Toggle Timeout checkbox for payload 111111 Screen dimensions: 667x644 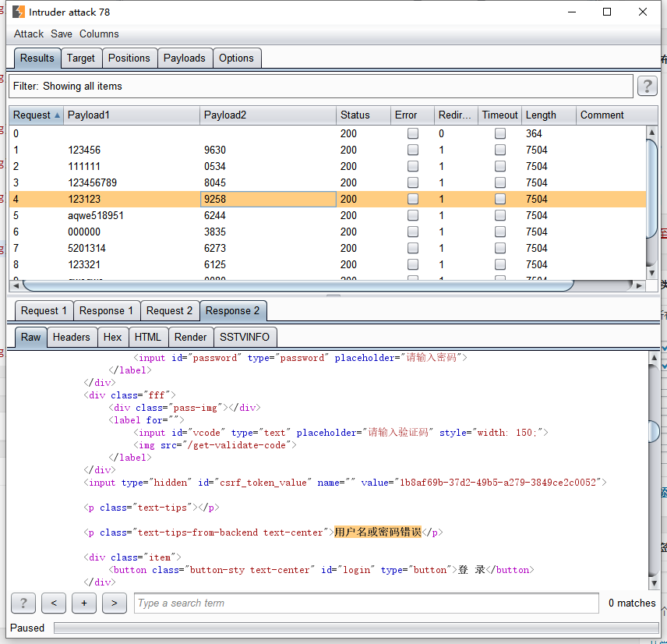(500, 166)
